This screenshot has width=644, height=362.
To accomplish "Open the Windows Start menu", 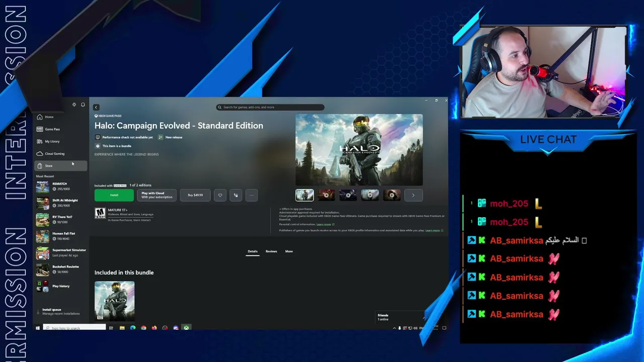I will click(x=38, y=328).
